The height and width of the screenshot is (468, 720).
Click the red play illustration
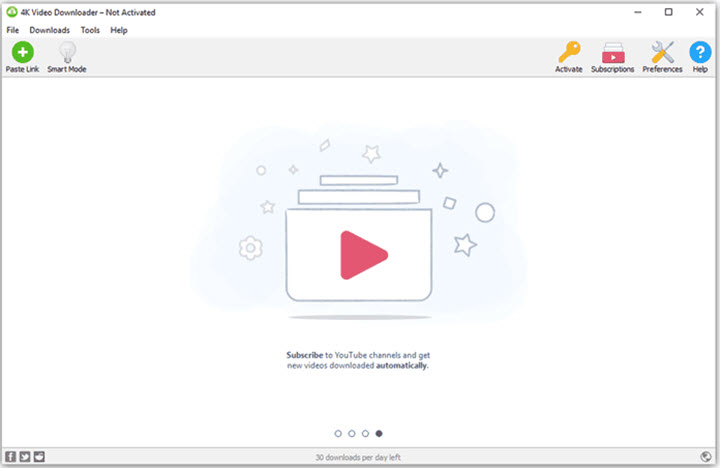point(363,255)
